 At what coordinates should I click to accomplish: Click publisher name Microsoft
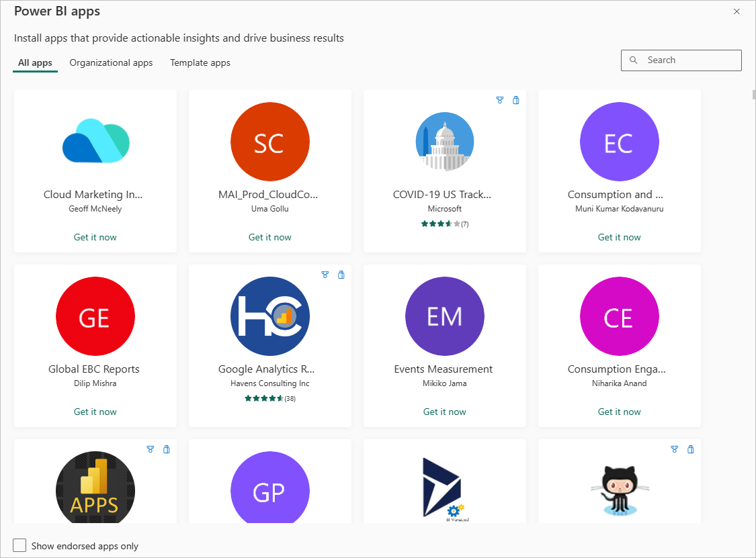click(x=445, y=209)
